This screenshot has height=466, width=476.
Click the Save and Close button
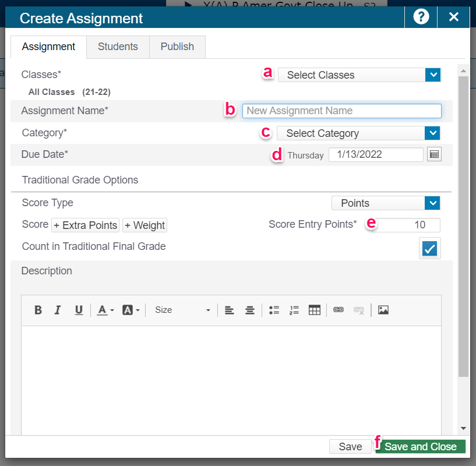click(x=421, y=447)
